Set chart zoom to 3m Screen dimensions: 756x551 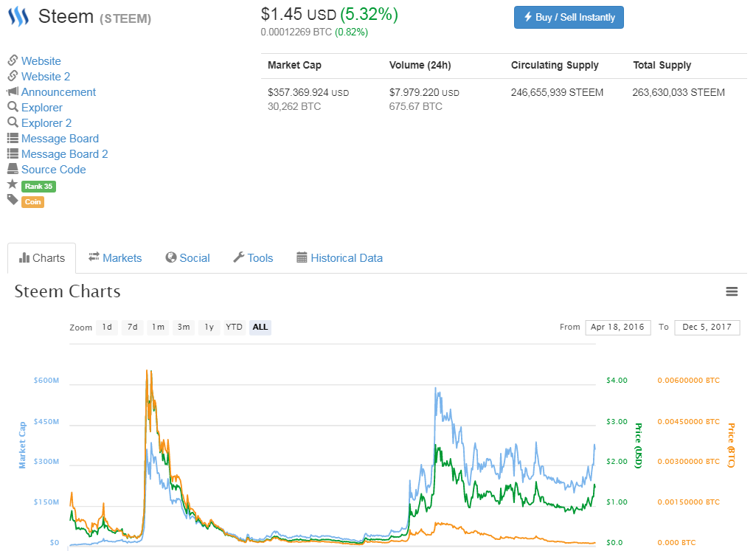click(184, 327)
